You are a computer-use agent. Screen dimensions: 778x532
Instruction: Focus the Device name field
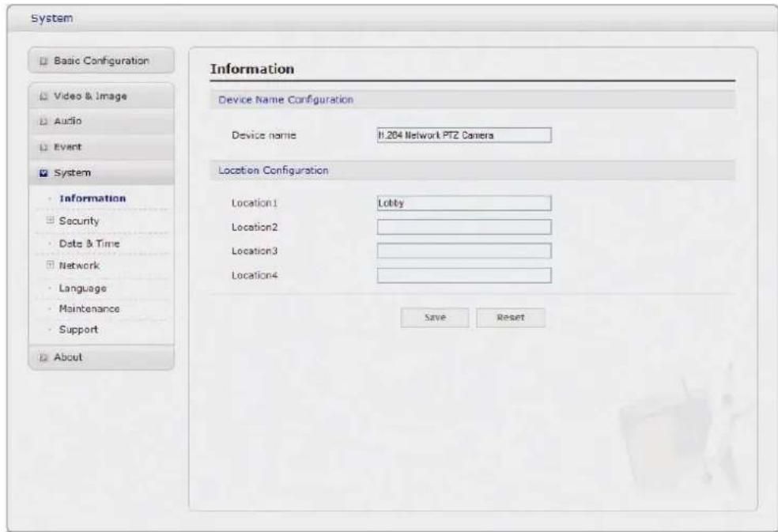464,135
